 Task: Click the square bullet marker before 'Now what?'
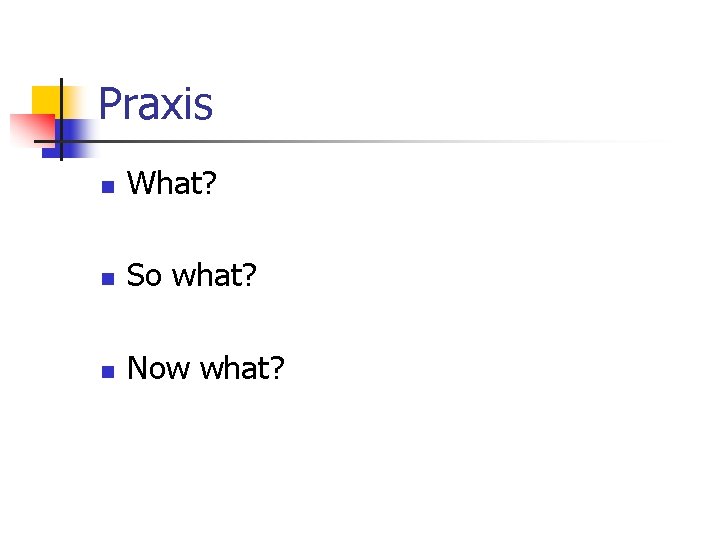[x=108, y=371]
